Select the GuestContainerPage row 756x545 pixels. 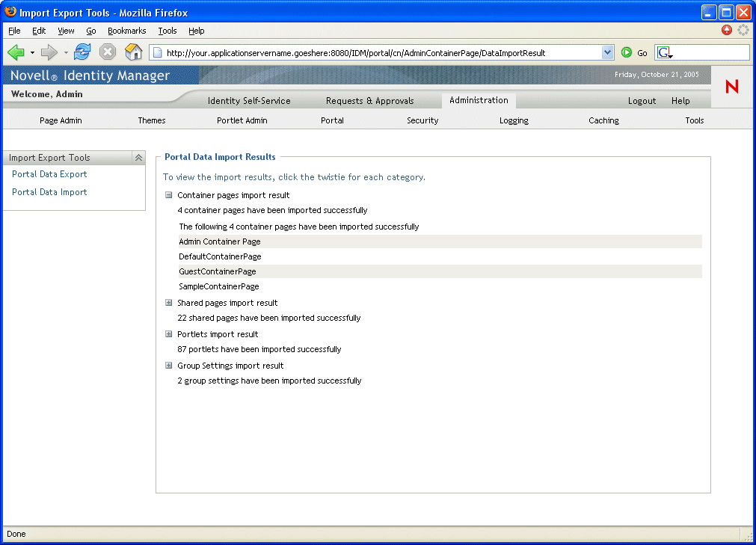click(x=440, y=271)
